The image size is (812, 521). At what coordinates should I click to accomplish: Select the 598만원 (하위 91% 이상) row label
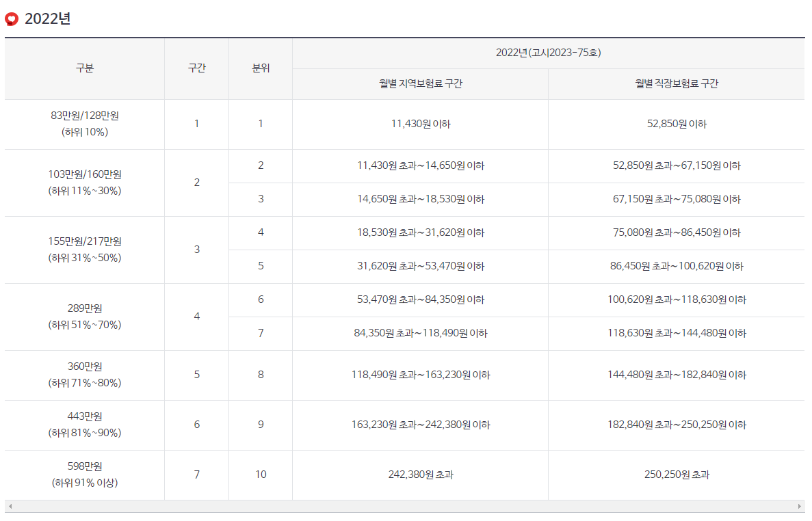[x=83, y=475]
